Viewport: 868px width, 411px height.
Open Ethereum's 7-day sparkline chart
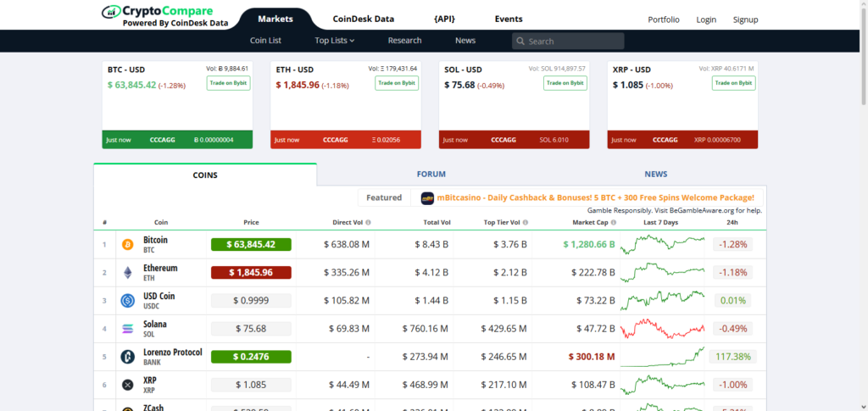(x=662, y=273)
